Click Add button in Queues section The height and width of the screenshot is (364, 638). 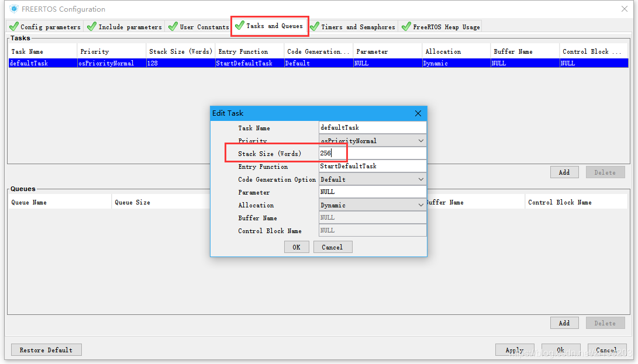tap(564, 323)
